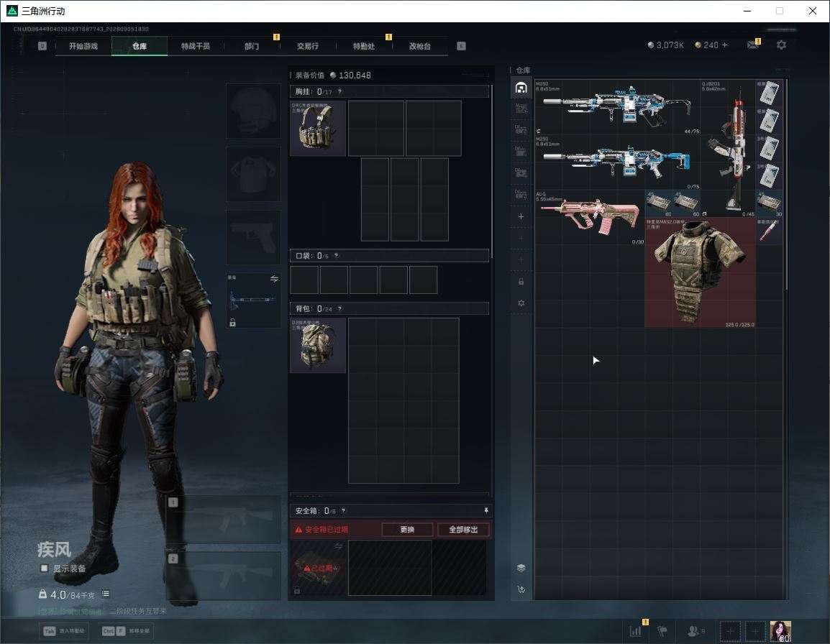Viewport: 830px width, 644px height.
Task: Click primary weapon slot 1
Action: point(224,520)
